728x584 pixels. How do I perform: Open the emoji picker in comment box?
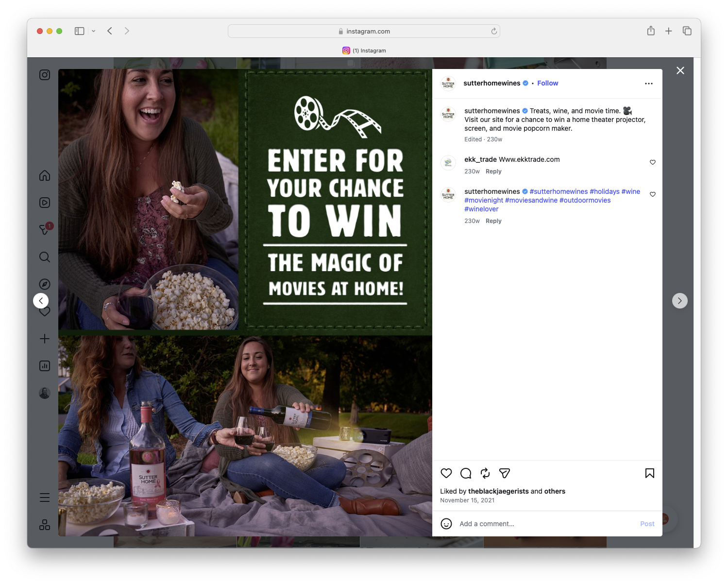click(x=446, y=524)
